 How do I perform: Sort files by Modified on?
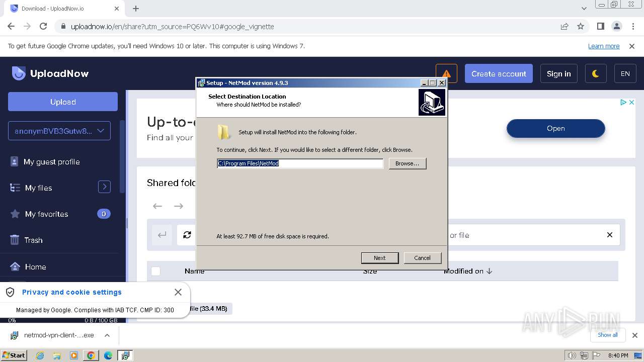pyautogui.click(x=468, y=271)
